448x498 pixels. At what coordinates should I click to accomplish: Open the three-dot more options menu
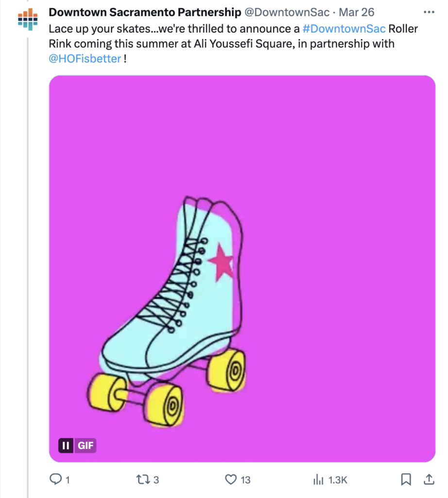[429, 12]
